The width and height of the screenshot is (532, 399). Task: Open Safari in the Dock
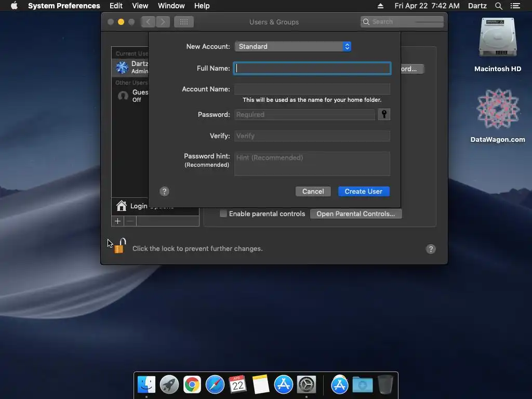coord(215,384)
